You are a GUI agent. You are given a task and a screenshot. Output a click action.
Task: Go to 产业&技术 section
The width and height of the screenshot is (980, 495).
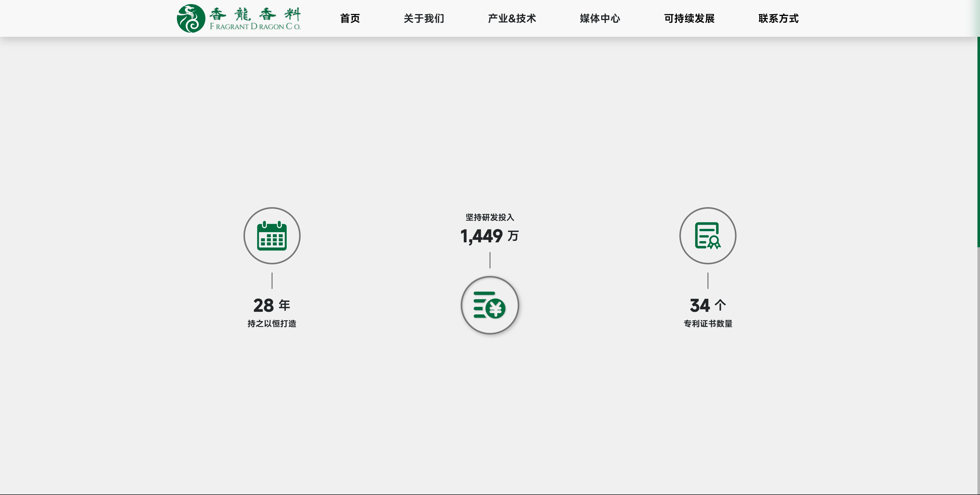point(512,18)
